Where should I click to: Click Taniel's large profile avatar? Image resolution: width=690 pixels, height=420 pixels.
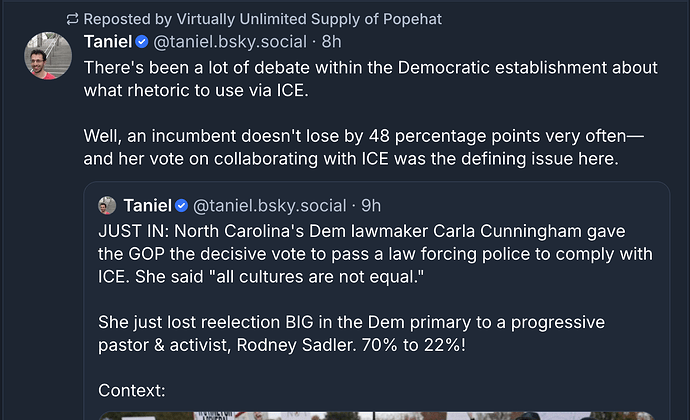coord(47,56)
